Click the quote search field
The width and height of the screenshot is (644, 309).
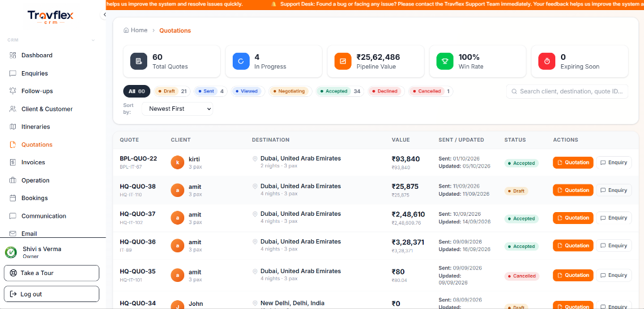point(567,91)
